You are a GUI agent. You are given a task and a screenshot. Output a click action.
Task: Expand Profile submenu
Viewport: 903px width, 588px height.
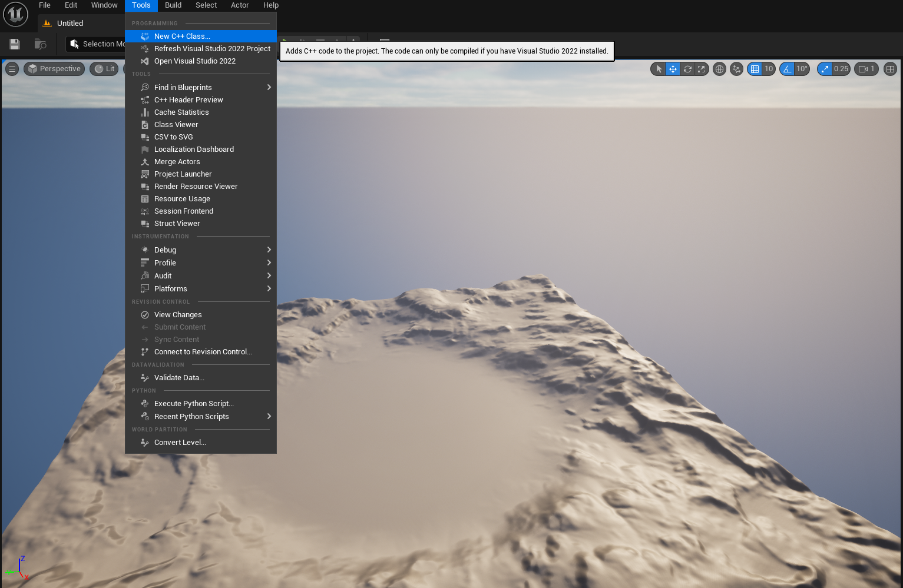(201, 263)
